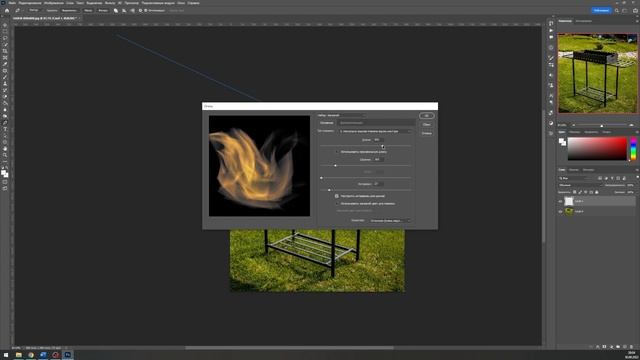This screenshot has height=360, width=640.
Task: Click the Photoshop taskbar icon
Action: [68, 355]
